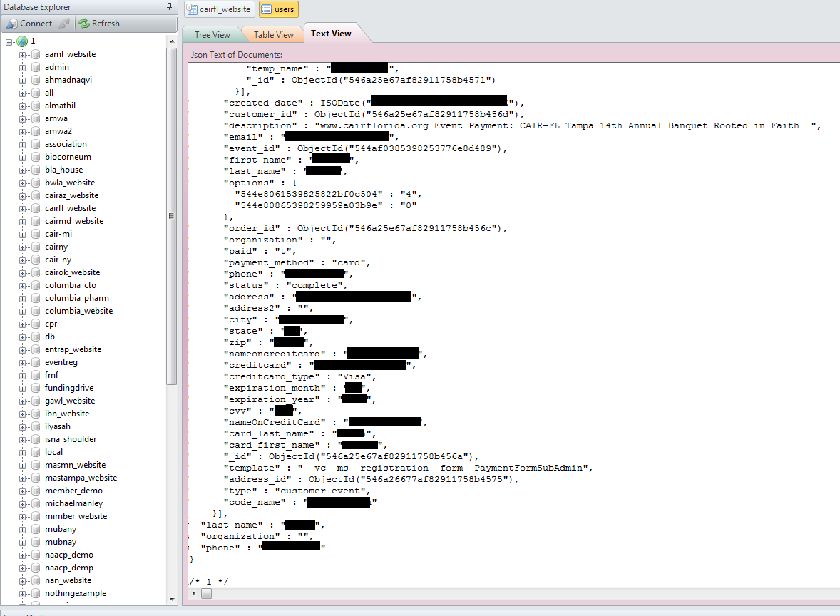Screen dimensions: 840x616
Task: Click the database icon for fmf
Action: pos(36,375)
